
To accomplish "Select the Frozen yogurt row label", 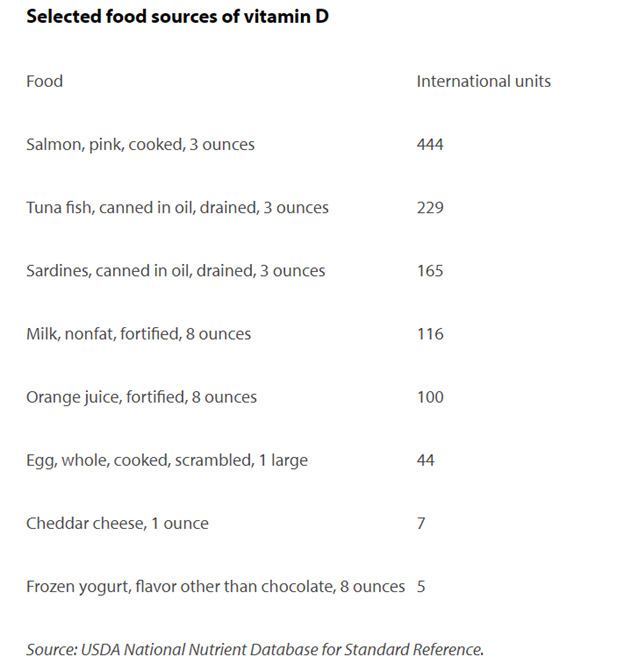I will click(215, 586).
